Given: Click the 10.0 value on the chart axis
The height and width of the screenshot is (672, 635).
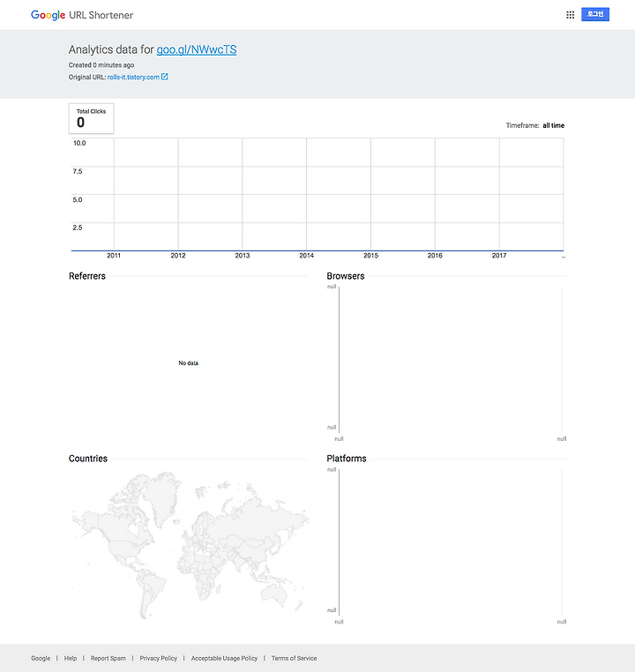Looking at the screenshot, I should tap(79, 143).
